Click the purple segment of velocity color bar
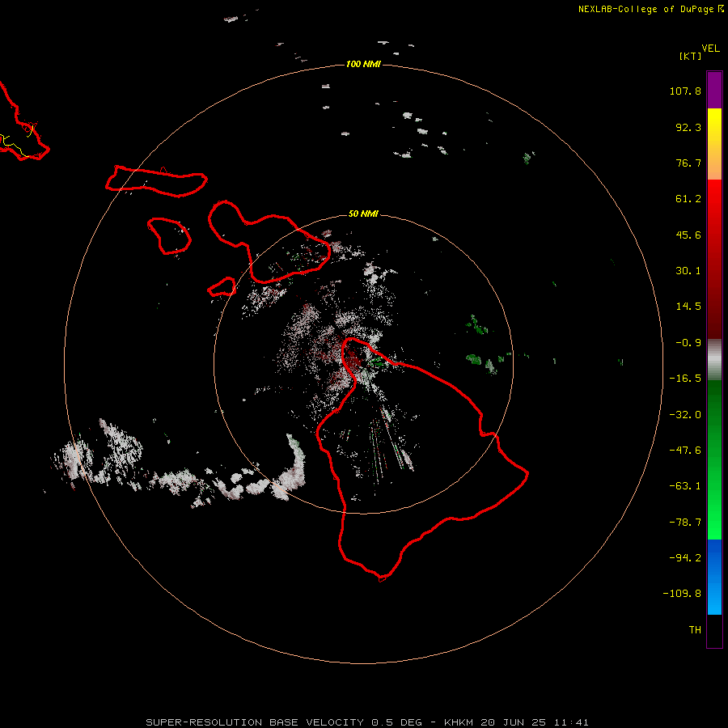 [714, 90]
